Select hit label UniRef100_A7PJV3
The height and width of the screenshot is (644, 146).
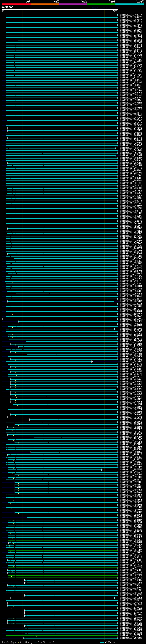click(x=131, y=417)
